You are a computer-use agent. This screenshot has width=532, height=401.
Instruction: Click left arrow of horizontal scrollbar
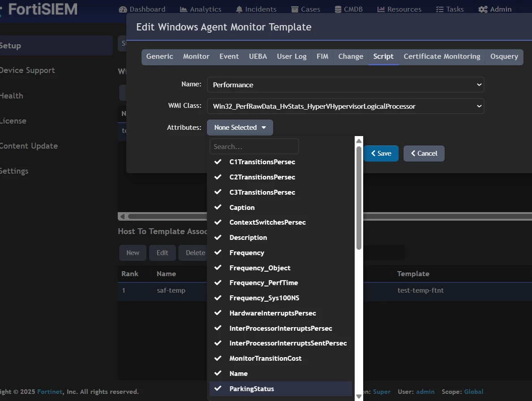tap(123, 216)
